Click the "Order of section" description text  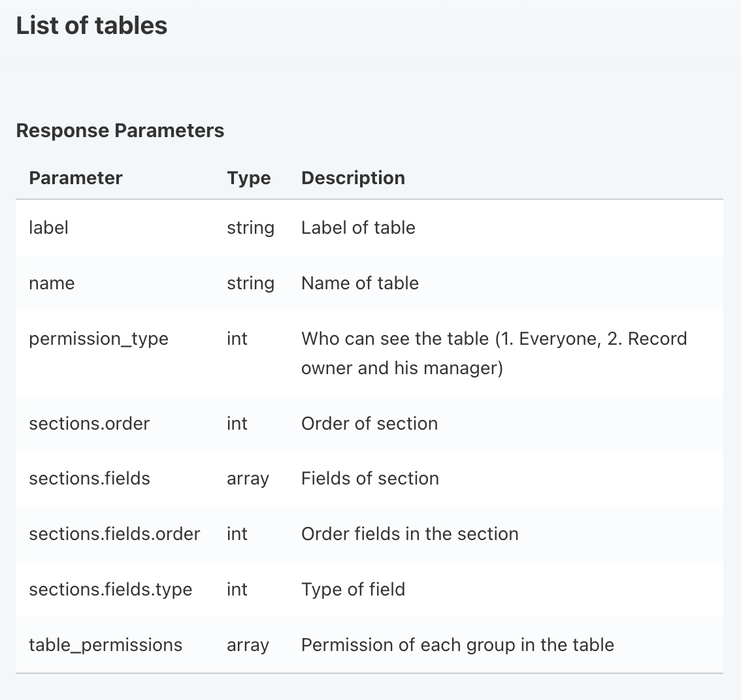[x=369, y=424]
